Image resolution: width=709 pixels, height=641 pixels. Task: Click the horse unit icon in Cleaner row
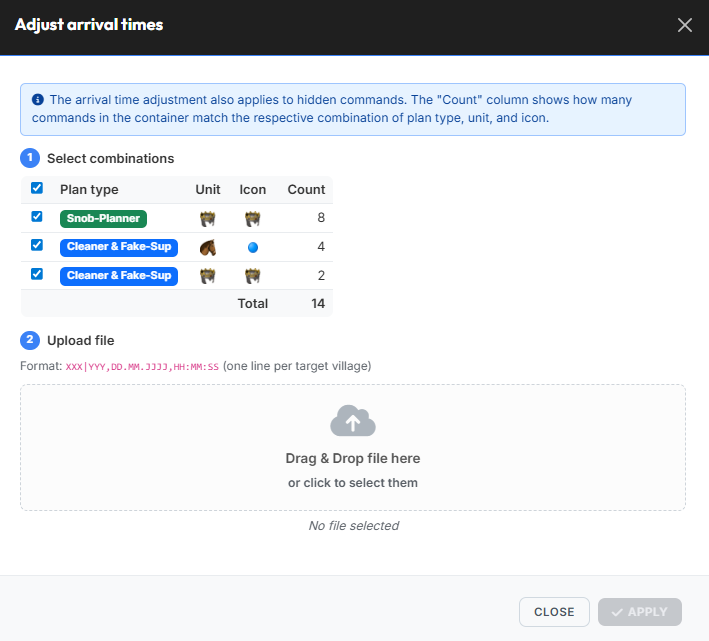[208, 247]
